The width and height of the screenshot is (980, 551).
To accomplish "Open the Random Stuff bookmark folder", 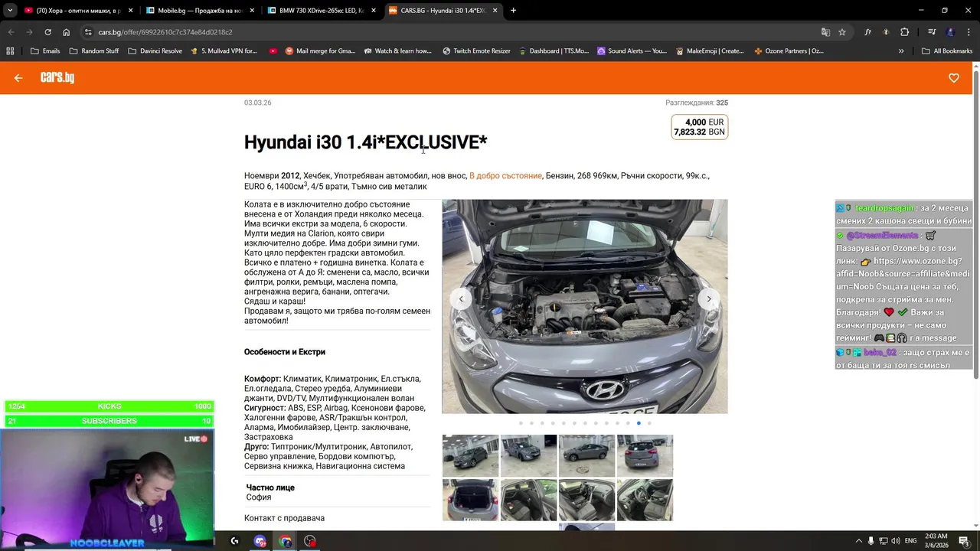I will click(94, 51).
